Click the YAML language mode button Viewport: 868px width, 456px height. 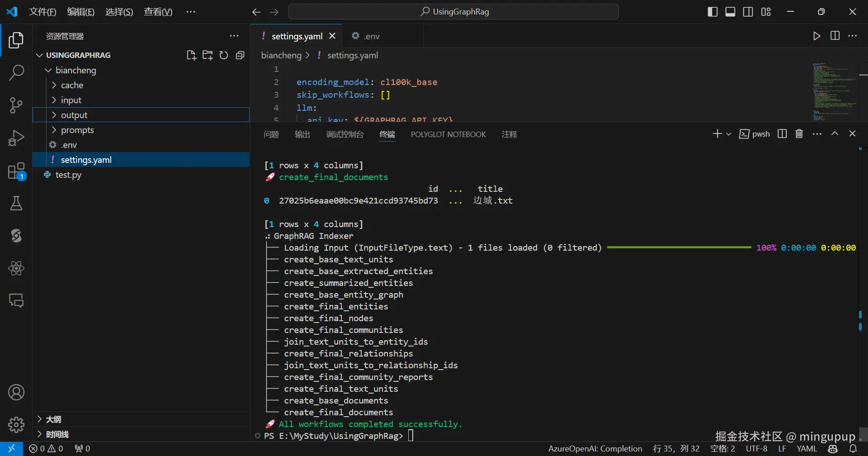tap(807, 449)
